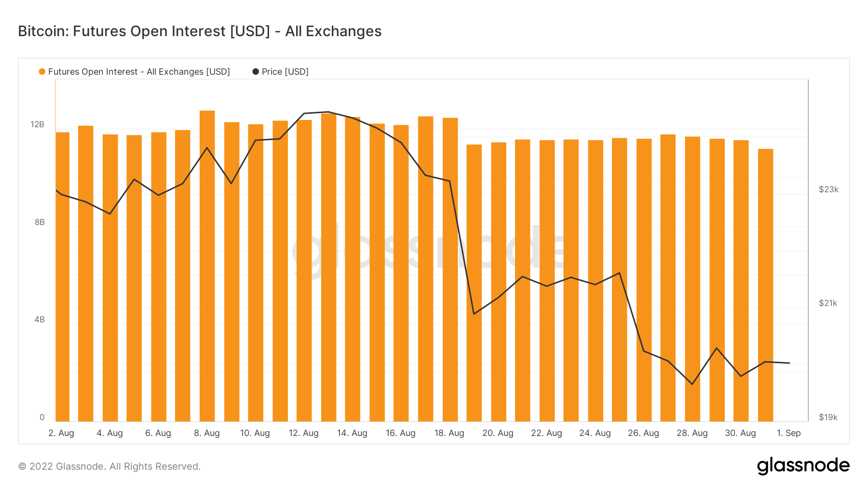Toggle Price [USD] legend series

coord(285,72)
